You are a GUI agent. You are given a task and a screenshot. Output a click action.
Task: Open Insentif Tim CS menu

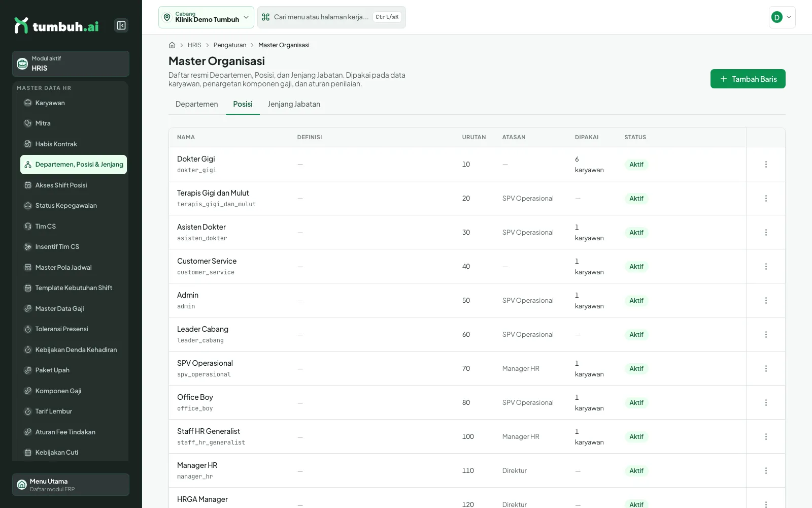point(74,247)
